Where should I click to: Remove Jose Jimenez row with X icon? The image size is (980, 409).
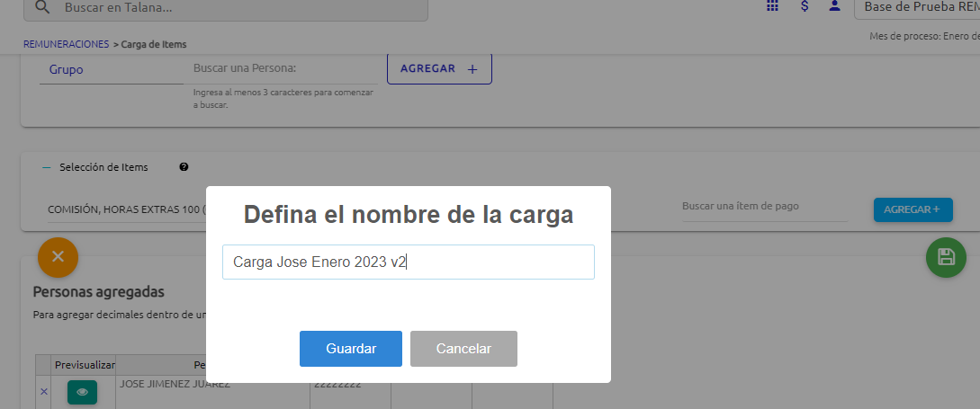(x=43, y=391)
